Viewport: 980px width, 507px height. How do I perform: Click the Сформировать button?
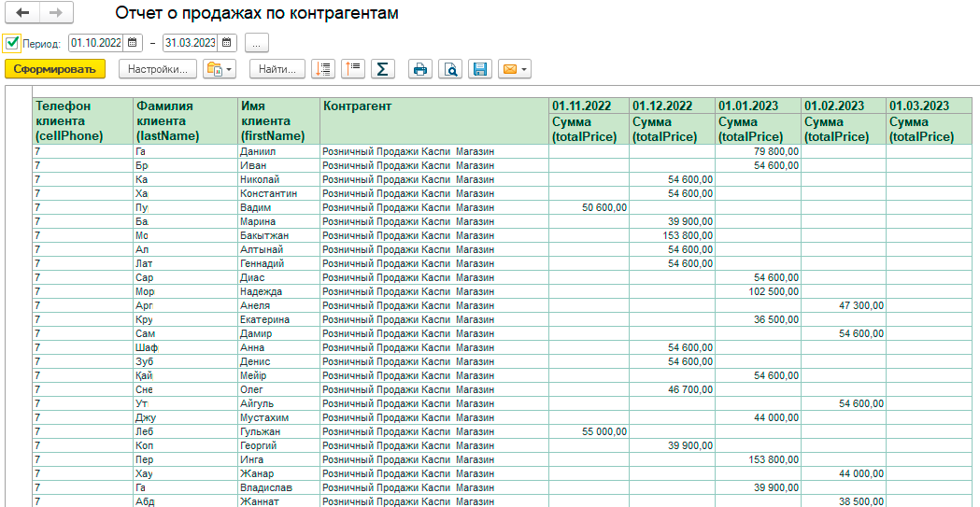(x=55, y=69)
